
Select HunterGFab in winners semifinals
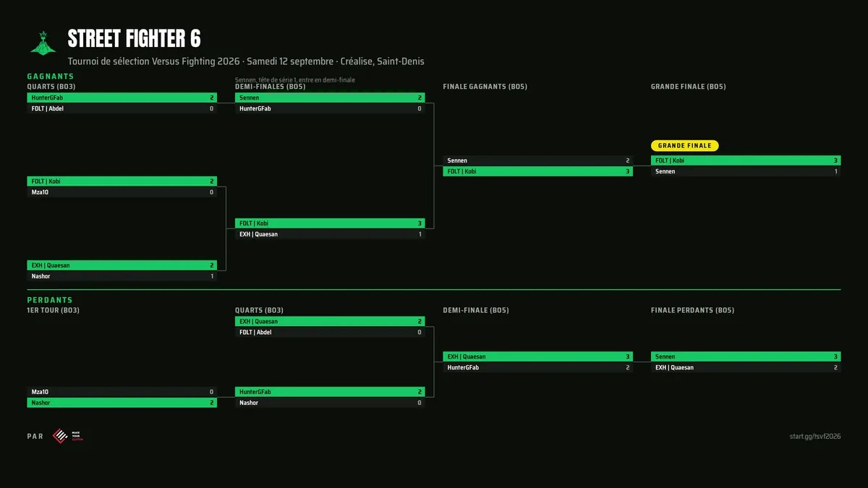330,108
